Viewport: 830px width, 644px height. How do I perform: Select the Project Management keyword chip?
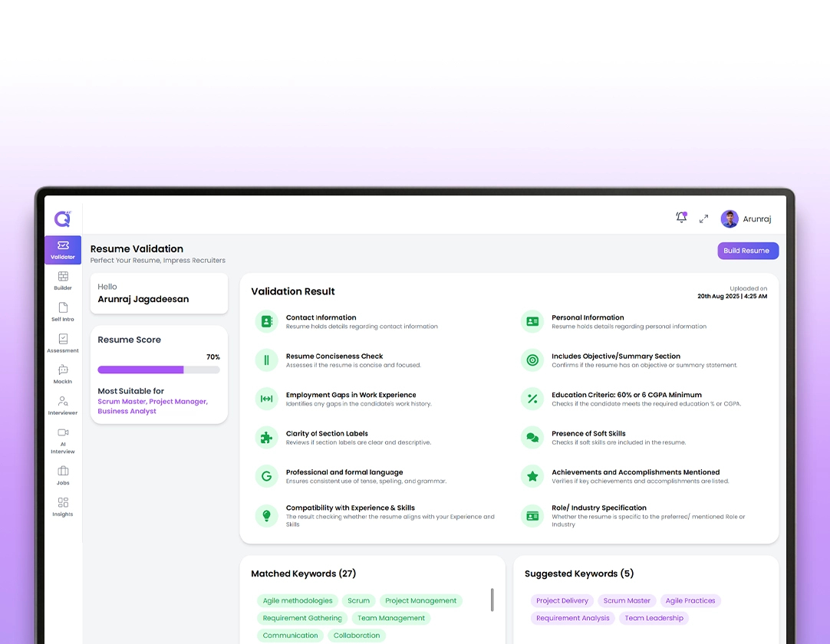pyautogui.click(x=421, y=600)
